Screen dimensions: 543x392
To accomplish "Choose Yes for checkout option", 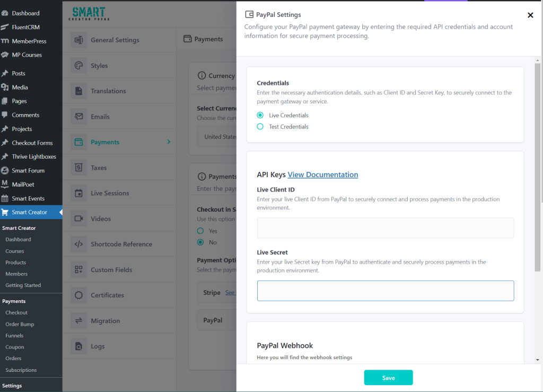I will 200,231.
